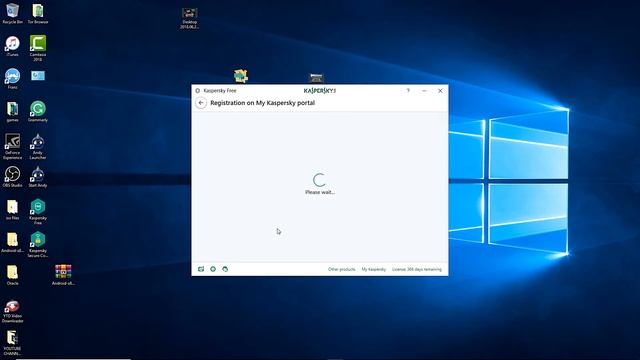Go back using the arrow beside Registration title
640x360 pixels.
pos(201,103)
